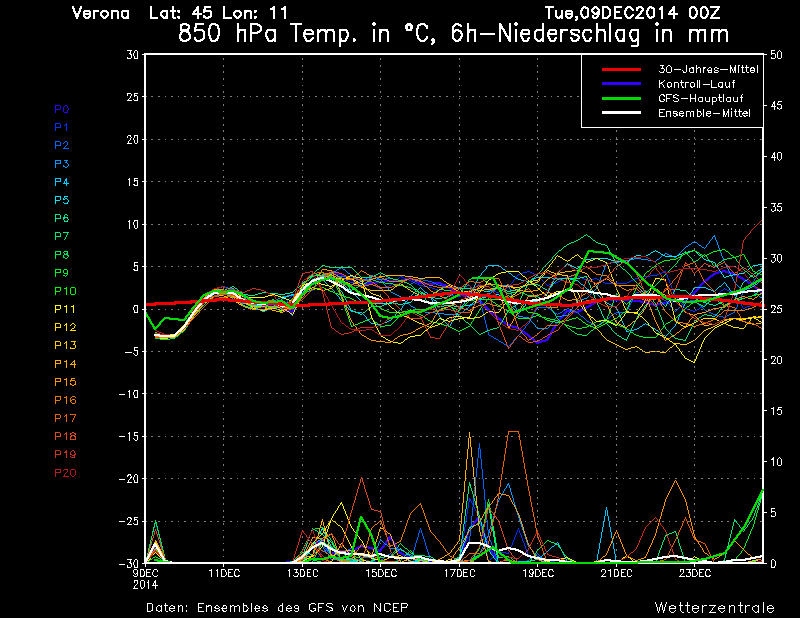Click the P5 ensemble member label
Image resolution: width=800 pixels, height=618 pixels.
pyautogui.click(x=62, y=200)
